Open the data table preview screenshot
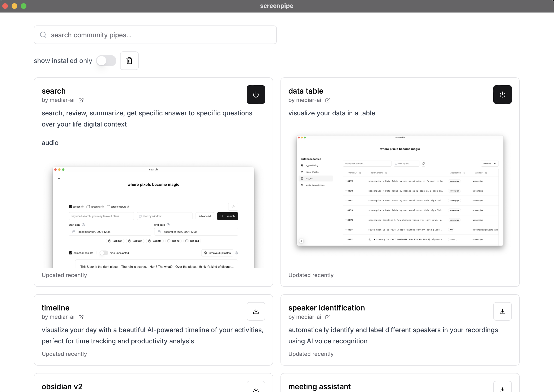 point(400,191)
